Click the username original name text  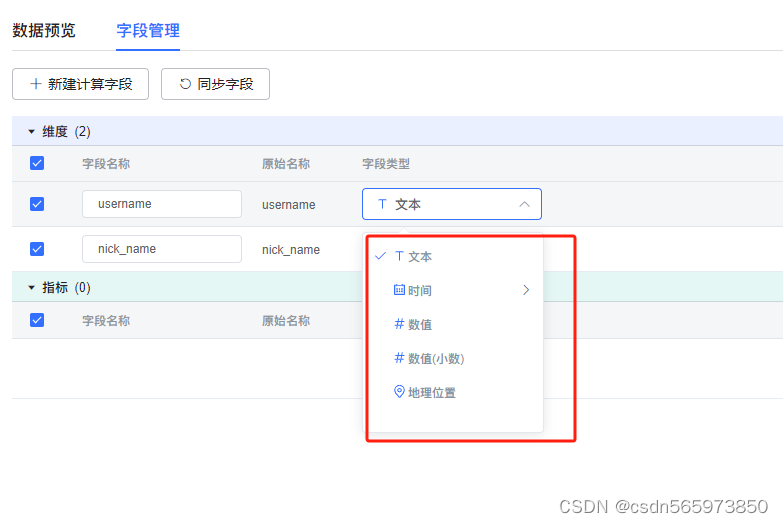point(289,205)
